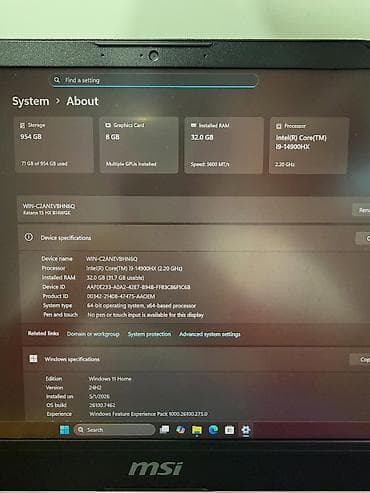Copy the Windows specifications details
The image size is (370, 493).
coord(360,359)
